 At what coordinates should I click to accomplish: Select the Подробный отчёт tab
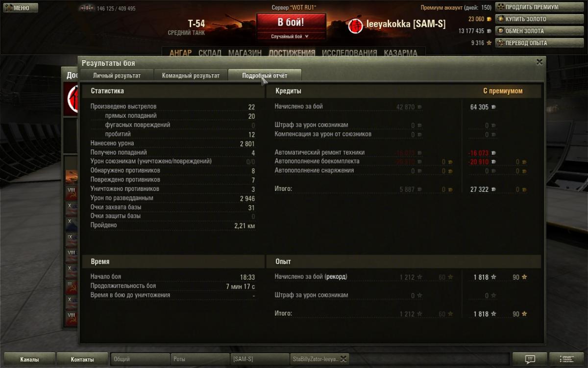click(265, 76)
